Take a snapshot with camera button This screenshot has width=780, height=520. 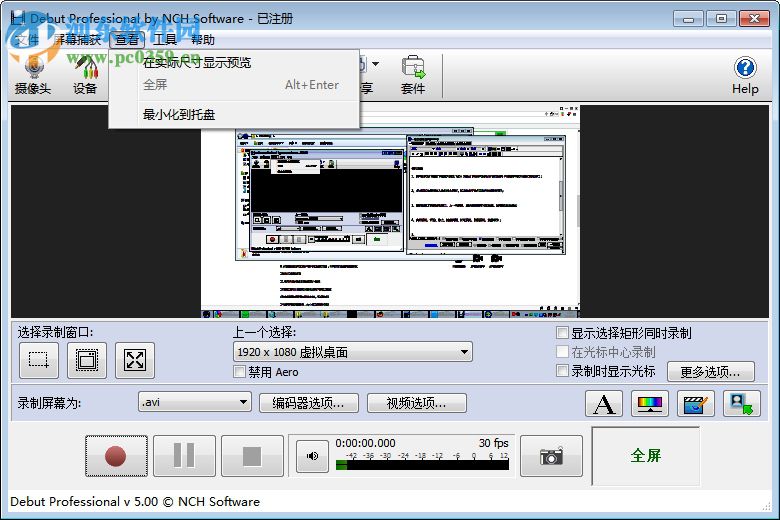(x=551, y=456)
